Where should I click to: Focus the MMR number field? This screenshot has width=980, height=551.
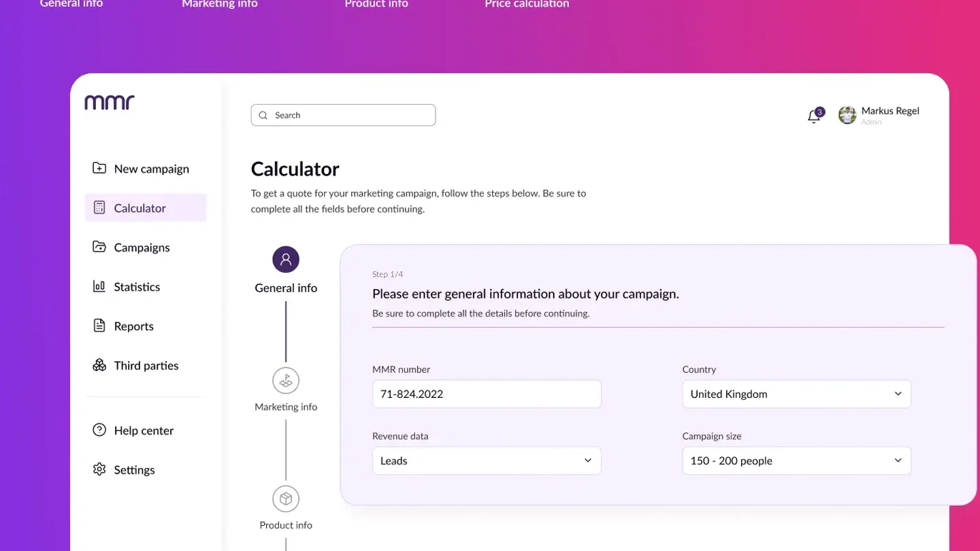click(487, 394)
